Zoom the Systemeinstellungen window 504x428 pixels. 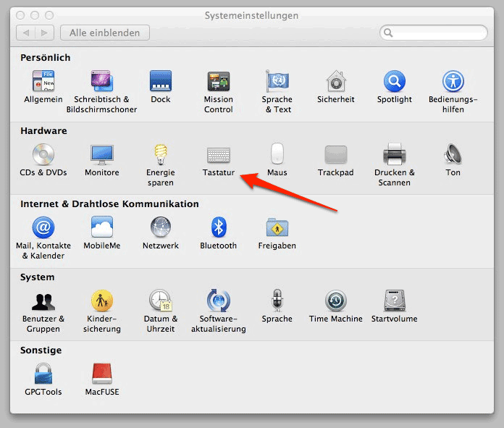[49, 15]
